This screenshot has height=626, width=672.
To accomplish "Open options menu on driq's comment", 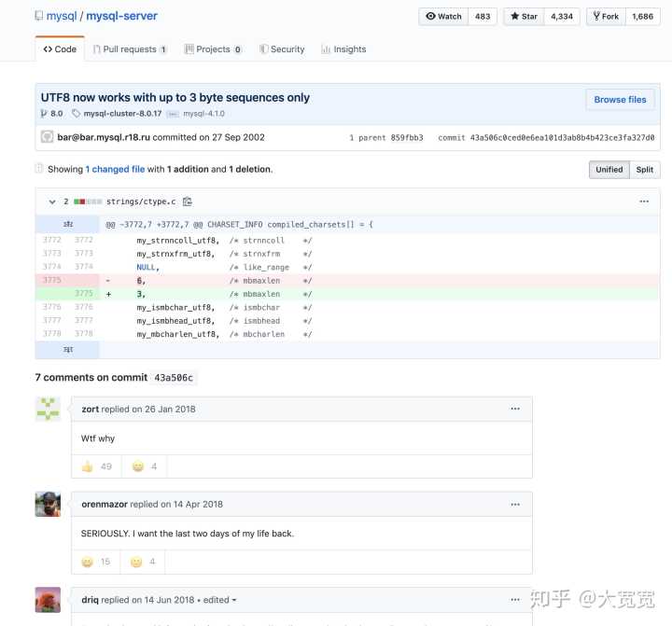I will point(515,600).
